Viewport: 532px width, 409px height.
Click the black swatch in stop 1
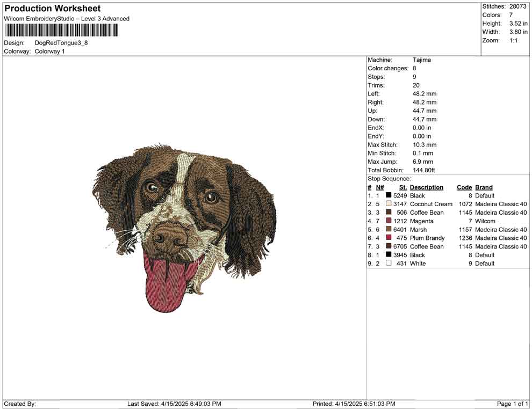tap(389, 195)
